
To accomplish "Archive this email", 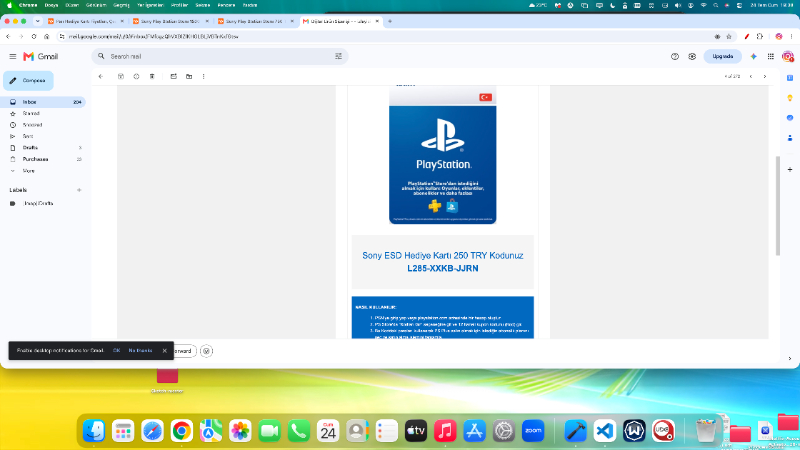I will [121, 77].
